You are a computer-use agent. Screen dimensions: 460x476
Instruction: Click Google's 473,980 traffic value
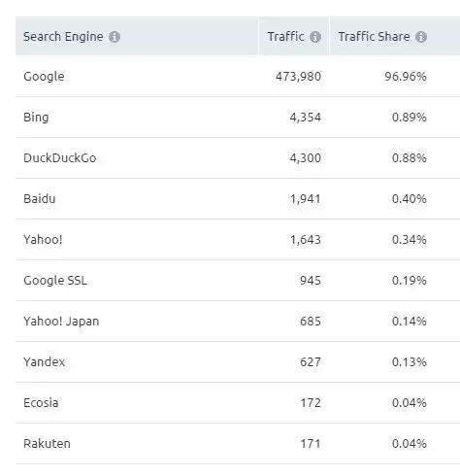point(298,77)
